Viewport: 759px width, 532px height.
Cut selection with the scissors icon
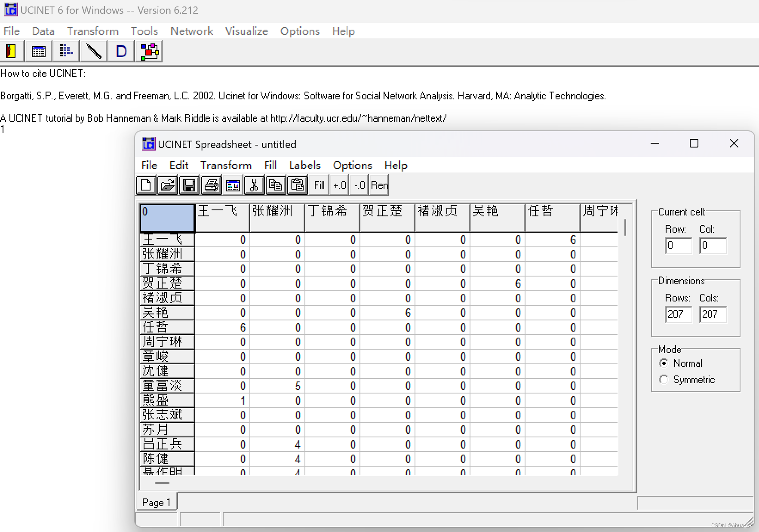(254, 185)
